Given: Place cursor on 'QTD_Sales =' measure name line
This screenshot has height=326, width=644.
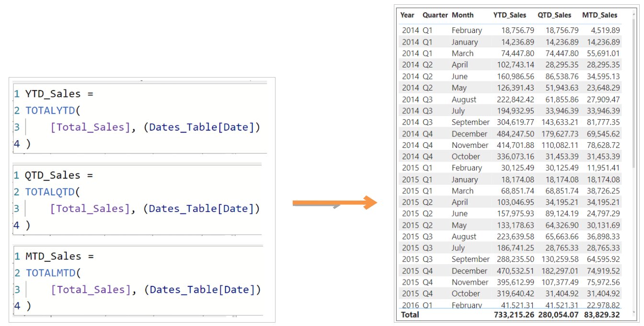Looking at the screenshot, I should (x=59, y=175).
